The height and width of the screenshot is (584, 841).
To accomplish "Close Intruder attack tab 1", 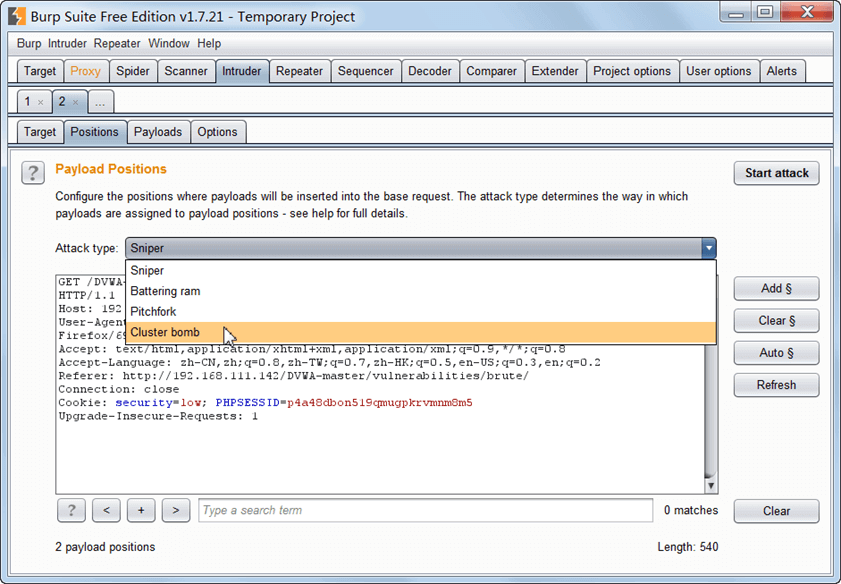I will coord(41,102).
